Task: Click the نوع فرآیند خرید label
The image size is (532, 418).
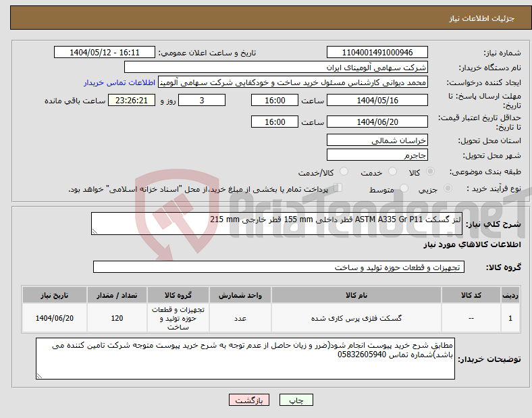Action: (494, 188)
